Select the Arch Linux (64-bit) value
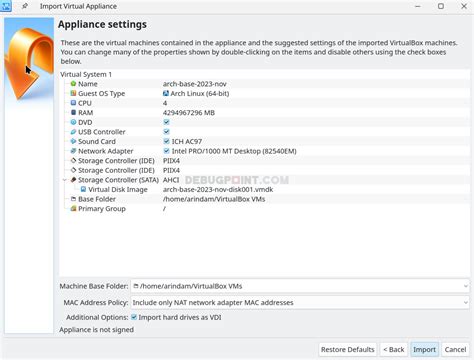 [200, 93]
